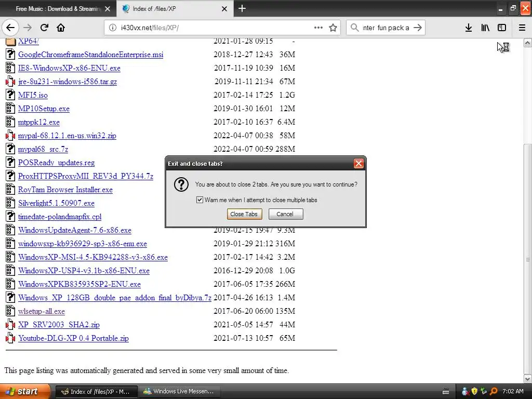The image size is (532, 399).
Task: Open Windows_XP_128GB_double_pae_addon link
Action: tap(115, 298)
